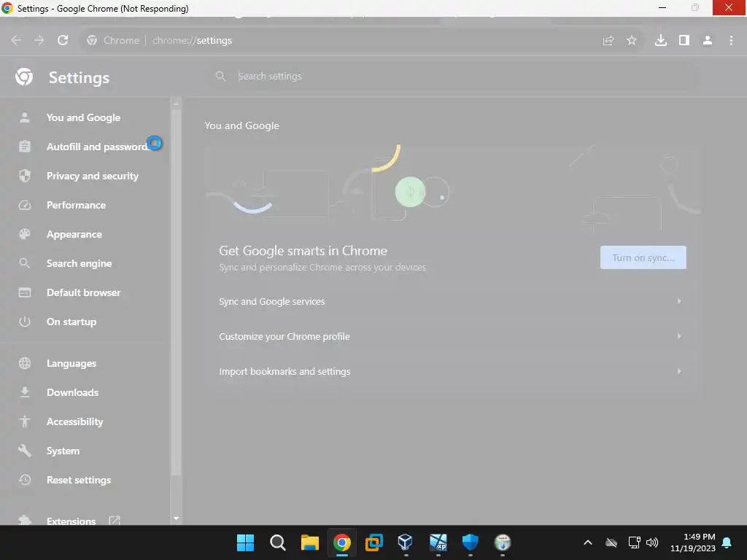Bookmark this page with the star
The height and width of the screenshot is (560, 747).
coord(632,41)
